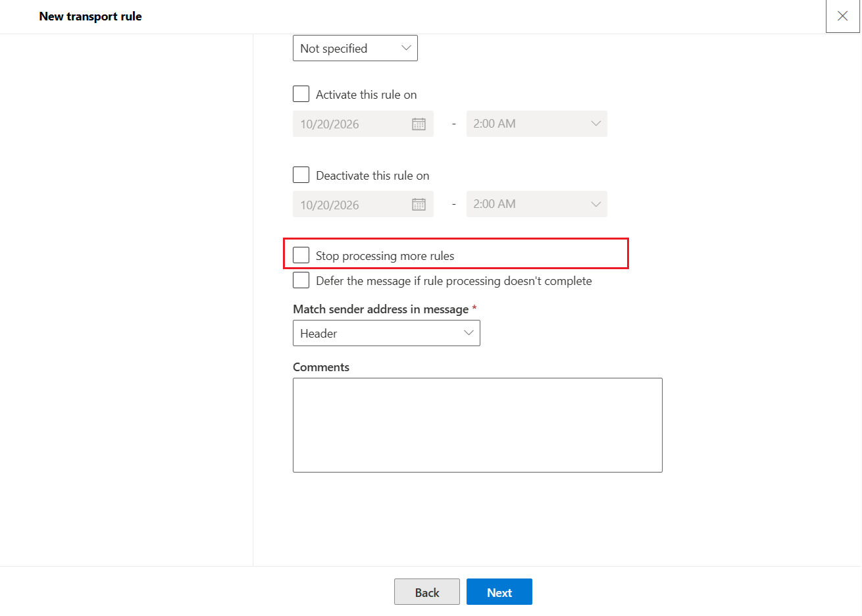This screenshot has width=862, height=616.
Task: Click inside the Comments text box
Action: (478, 425)
